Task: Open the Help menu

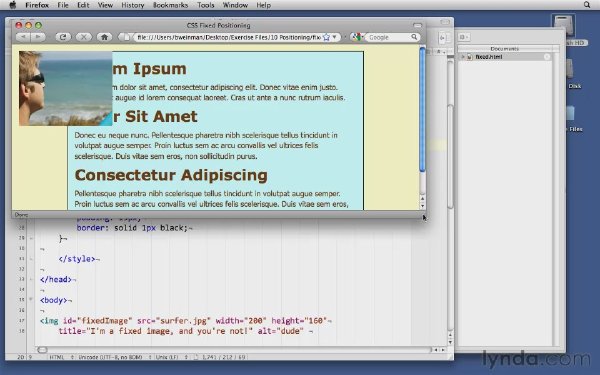Action: click(264, 5)
